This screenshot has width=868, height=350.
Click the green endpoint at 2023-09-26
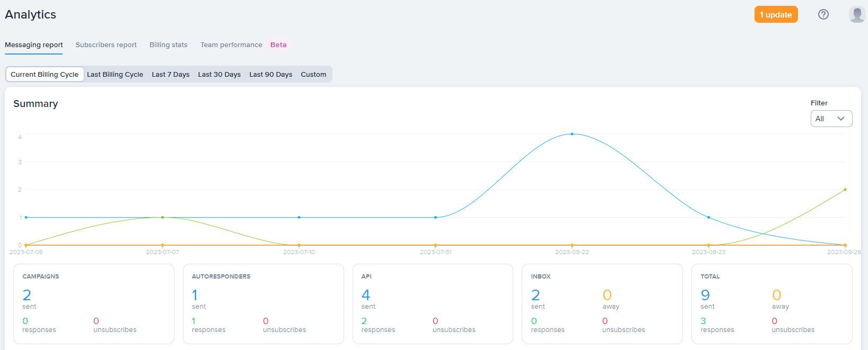[845, 190]
